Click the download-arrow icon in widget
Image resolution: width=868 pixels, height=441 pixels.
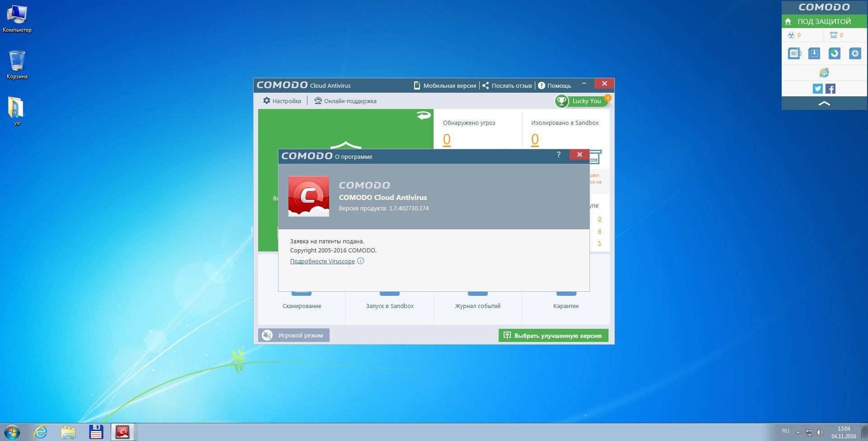pyautogui.click(x=814, y=53)
